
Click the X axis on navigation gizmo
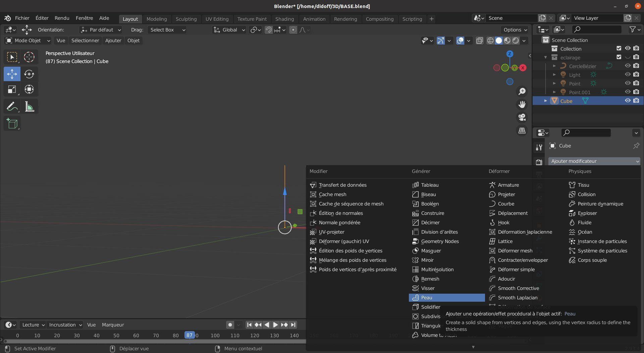click(523, 68)
